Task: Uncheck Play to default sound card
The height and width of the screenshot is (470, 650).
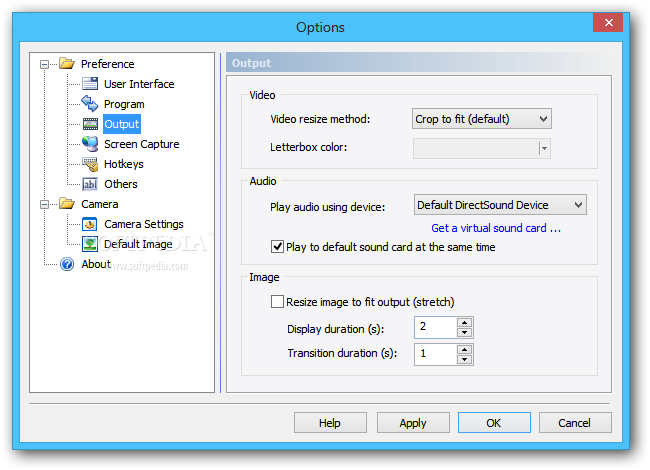Action: tap(277, 247)
